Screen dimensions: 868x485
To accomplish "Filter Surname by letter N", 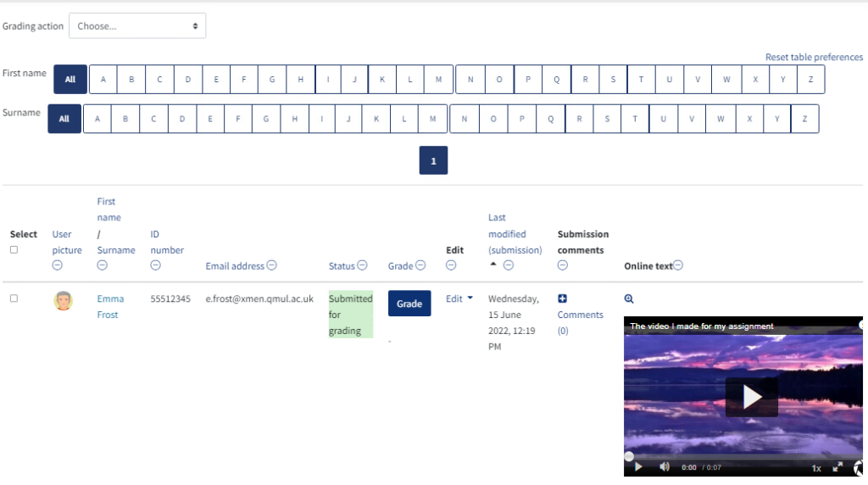I will point(465,119).
